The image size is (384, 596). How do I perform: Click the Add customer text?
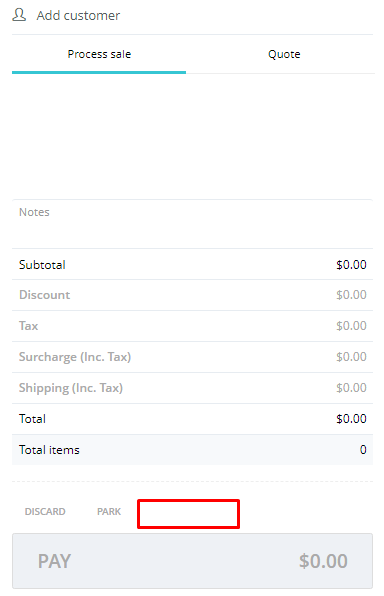pyautogui.click(x=78, y=16)
